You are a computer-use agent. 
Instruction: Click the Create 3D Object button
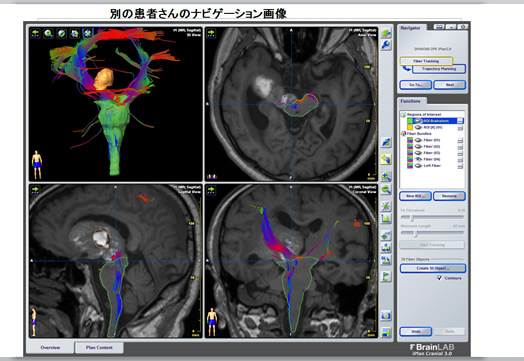433,268
